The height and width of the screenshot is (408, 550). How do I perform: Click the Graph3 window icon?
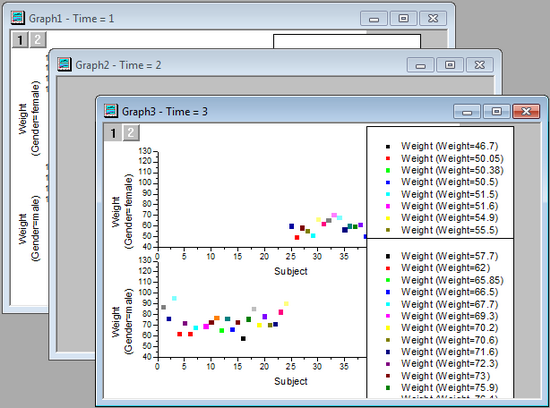tap(111, 111)
